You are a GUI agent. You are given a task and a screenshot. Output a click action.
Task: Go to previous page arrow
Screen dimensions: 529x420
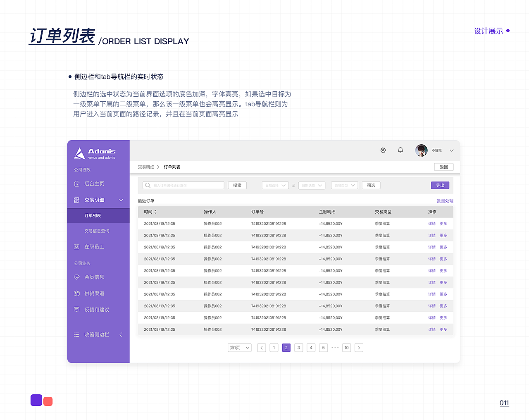point(262,348)
